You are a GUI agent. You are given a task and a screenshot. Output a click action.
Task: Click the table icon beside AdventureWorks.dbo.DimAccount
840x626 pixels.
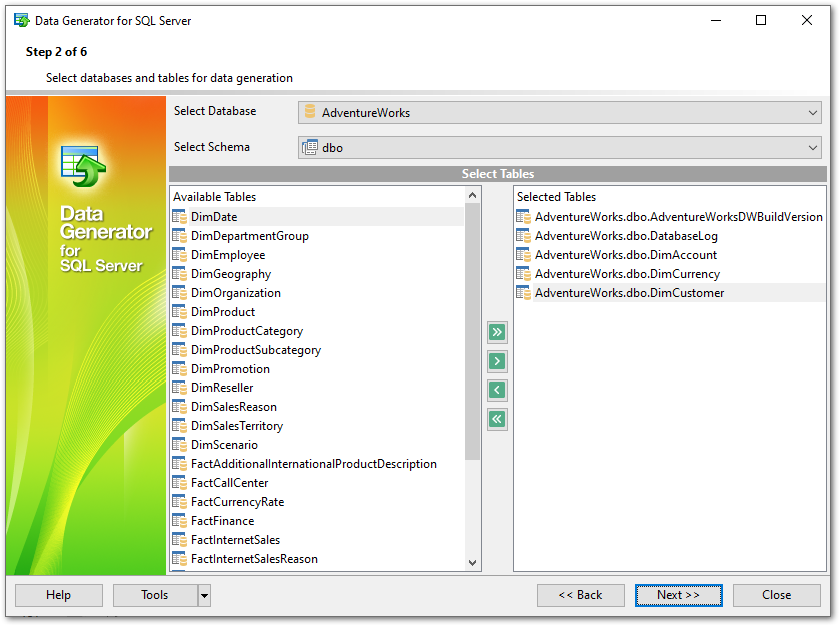click(x=523, y=255)
